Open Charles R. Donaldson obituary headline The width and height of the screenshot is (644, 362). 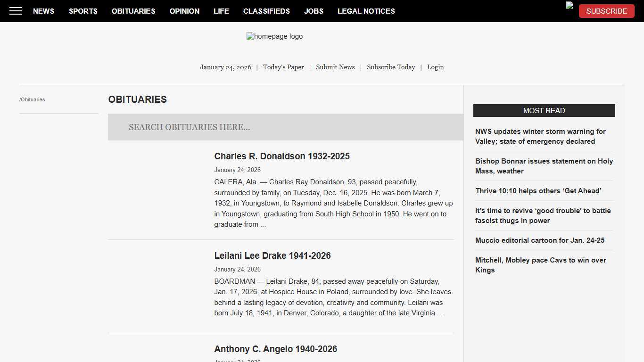282,156
